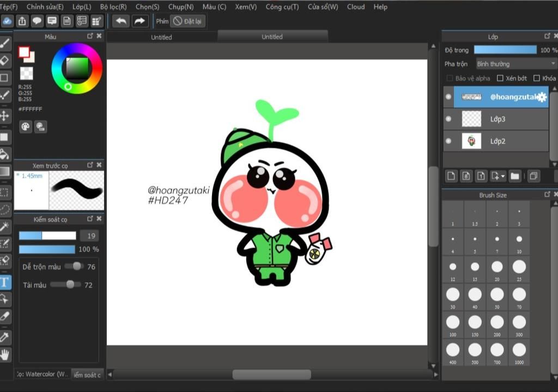Open the Help menu

coord(380,7)
